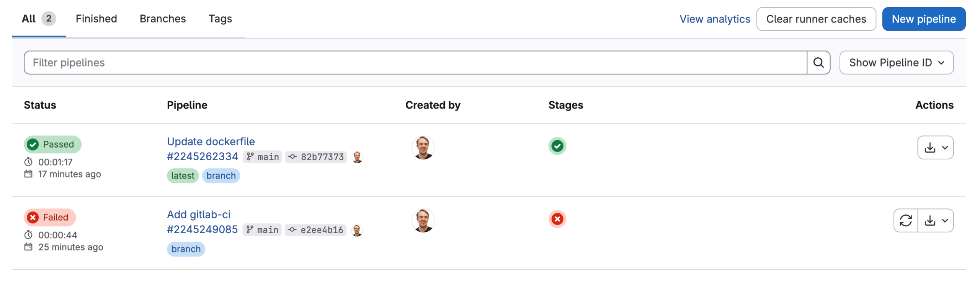This screenshot has height=286, width=980.
Task: Click the failed stage status icon
Action: click(557, 219)
